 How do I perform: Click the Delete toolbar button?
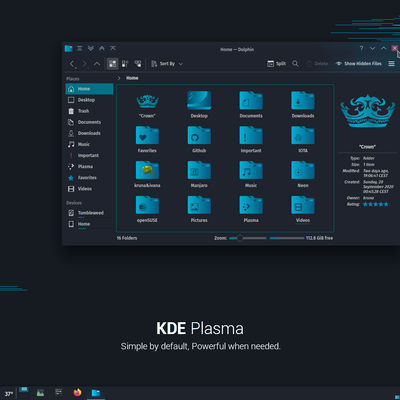[317, 64]
